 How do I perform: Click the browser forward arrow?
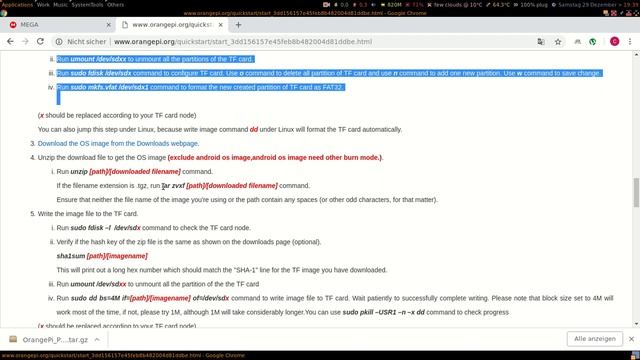(25, 42)
